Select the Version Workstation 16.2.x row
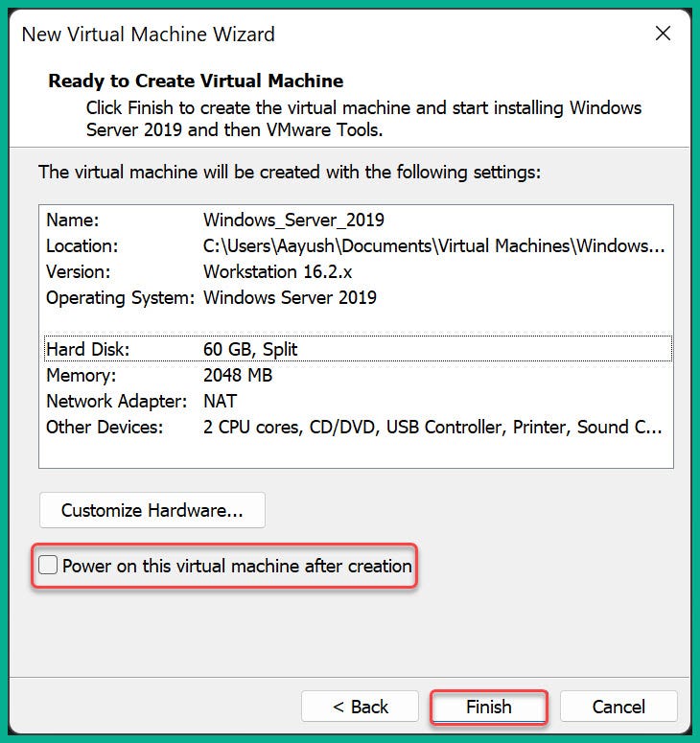 (x=358, y=272)
